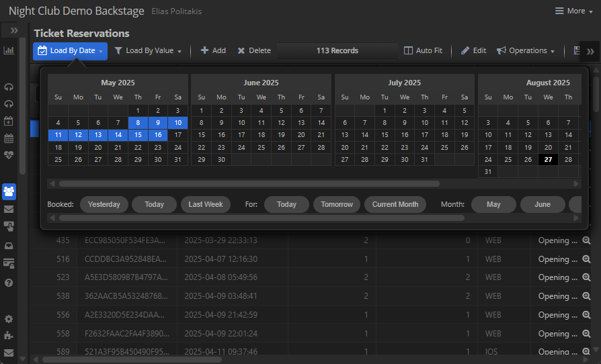This screenshot has width=601, height=364.
Task: Click the puzzle piece plugins icon
Action: pos(9,336)
